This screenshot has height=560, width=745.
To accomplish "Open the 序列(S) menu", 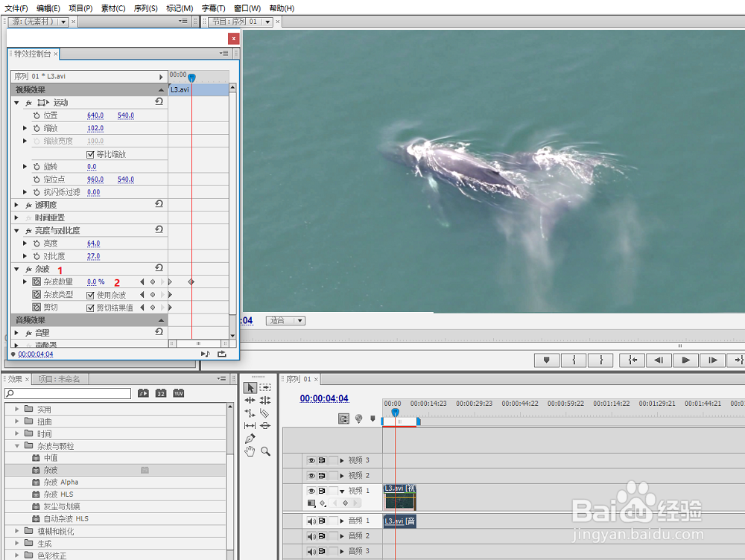I will (145, 8).
